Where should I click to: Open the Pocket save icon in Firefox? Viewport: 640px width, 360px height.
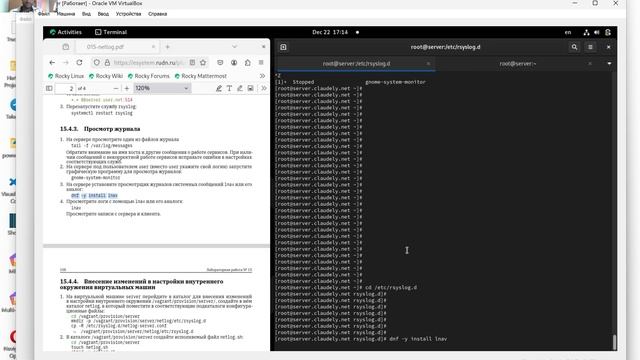[x=220, y=62]
